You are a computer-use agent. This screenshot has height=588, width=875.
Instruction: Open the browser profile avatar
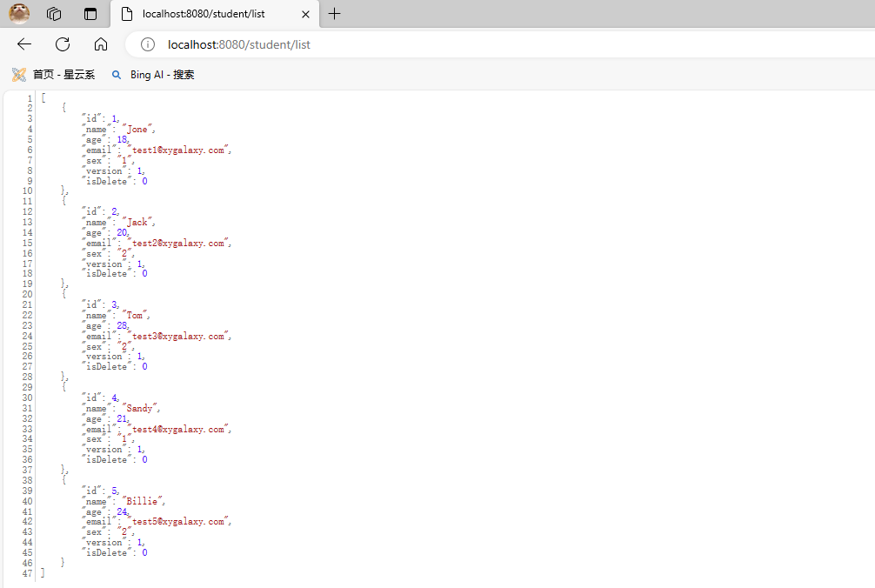coord(19,14)
